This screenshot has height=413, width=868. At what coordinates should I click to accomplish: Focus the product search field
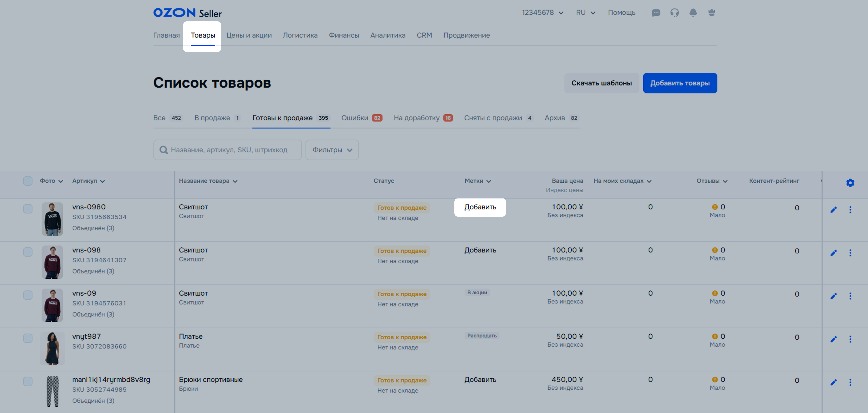pos(229,150)
